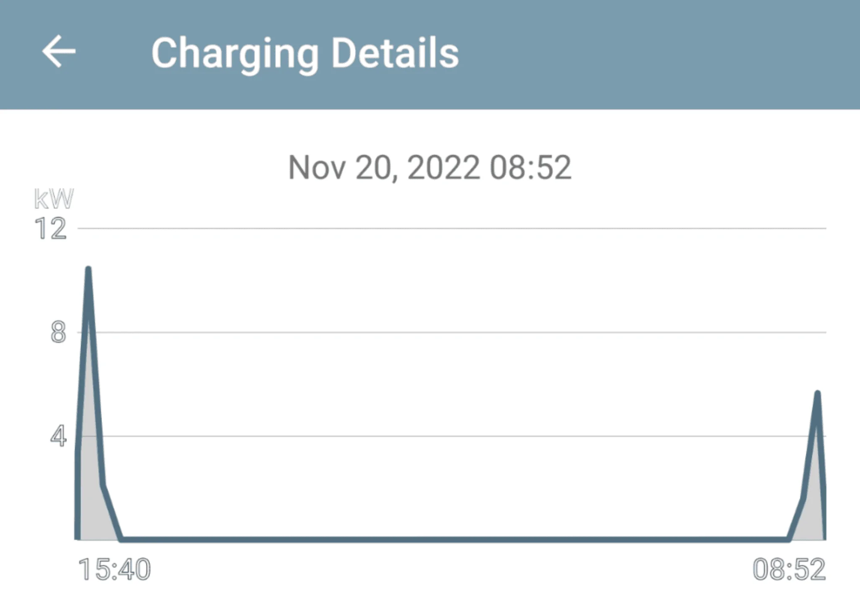The height and width of the screenshot is (616, 860).
Task: Tap the Nov 20, 2022 08:52 date heading
Action: click(x=430, y=167)
